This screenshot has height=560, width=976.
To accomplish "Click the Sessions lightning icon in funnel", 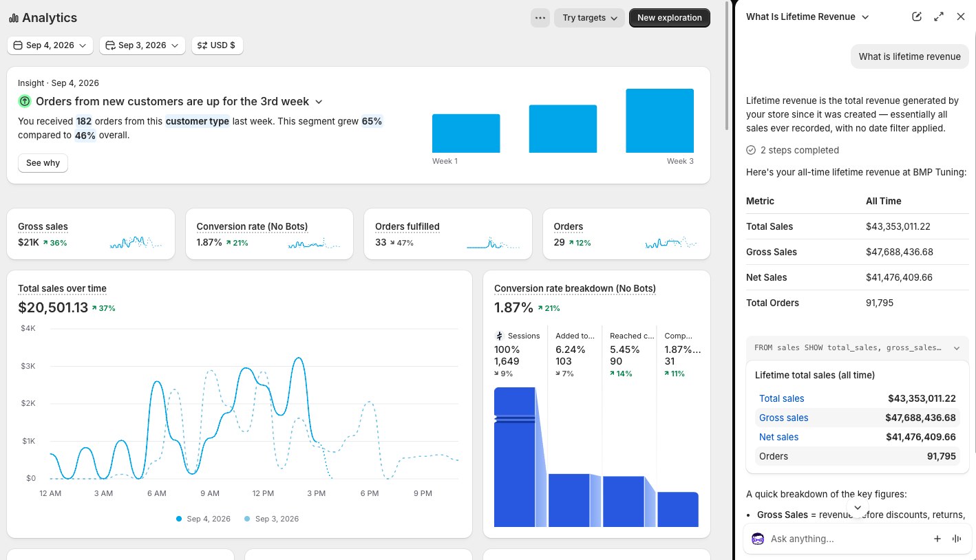I will point(500,336).
